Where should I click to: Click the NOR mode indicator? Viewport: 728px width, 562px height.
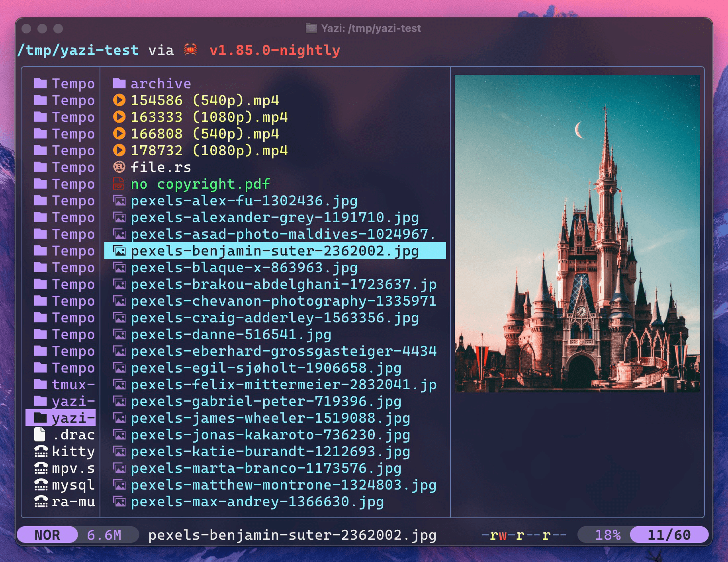click(x=47, y=535)
